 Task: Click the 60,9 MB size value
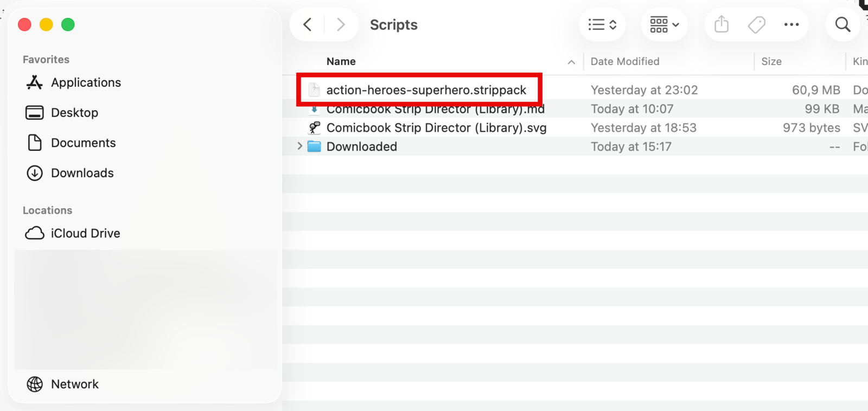816,90
